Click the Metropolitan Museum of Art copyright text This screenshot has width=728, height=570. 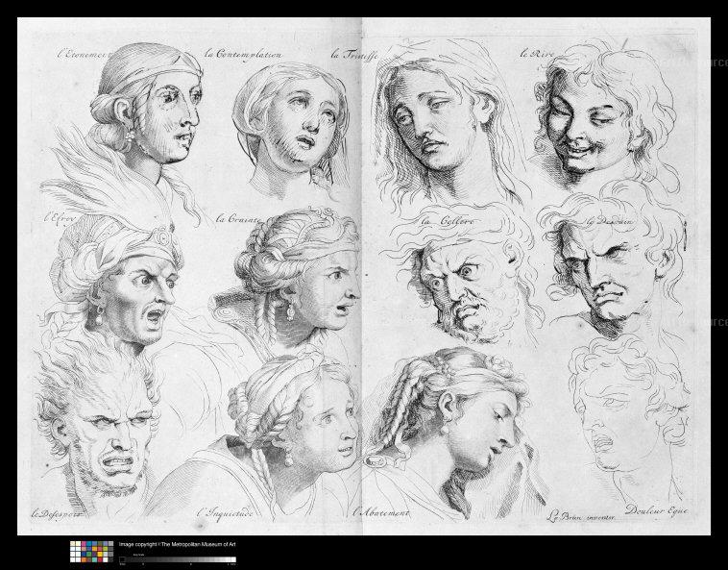(x=178, y=544)
